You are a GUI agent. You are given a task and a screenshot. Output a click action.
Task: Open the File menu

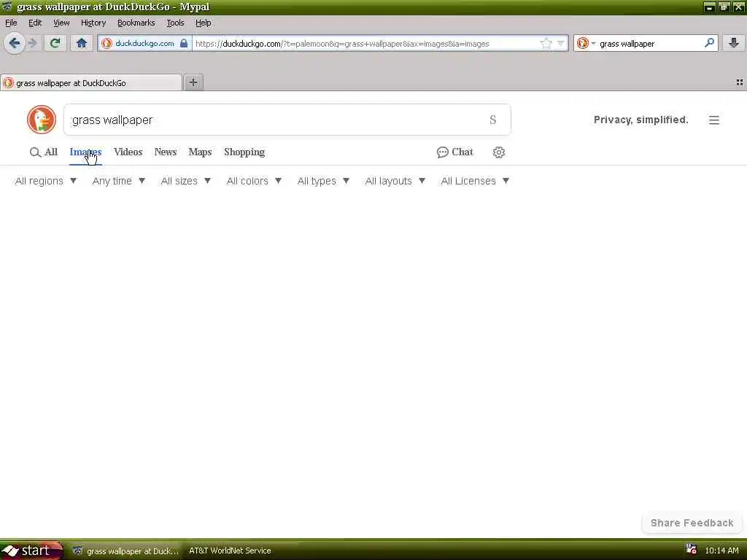[x=11, y=23]
